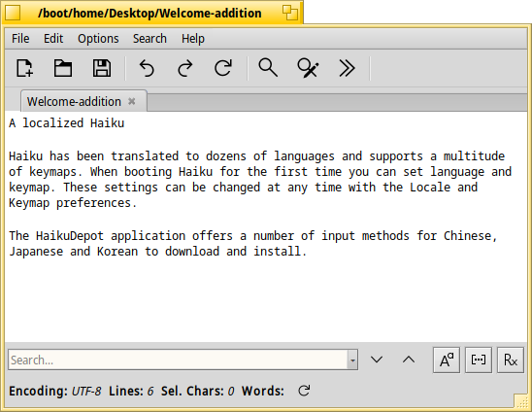Redo the last undone edit
The image size is (532, 412).
(184, 68)
